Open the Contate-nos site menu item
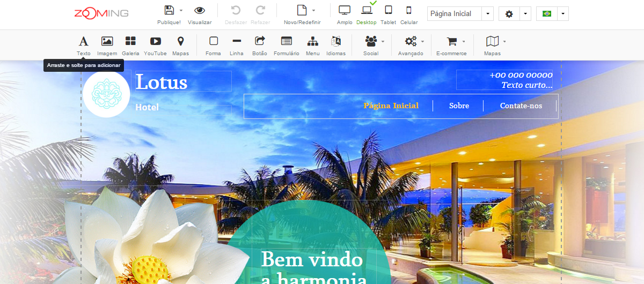The height and width of the screenshot is (284, 644). coord(521,106)
